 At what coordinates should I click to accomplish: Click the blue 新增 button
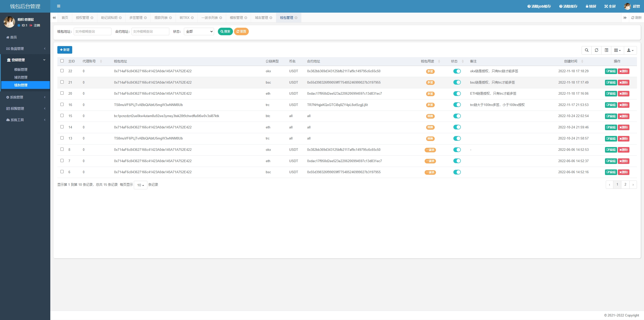point(65,50)
